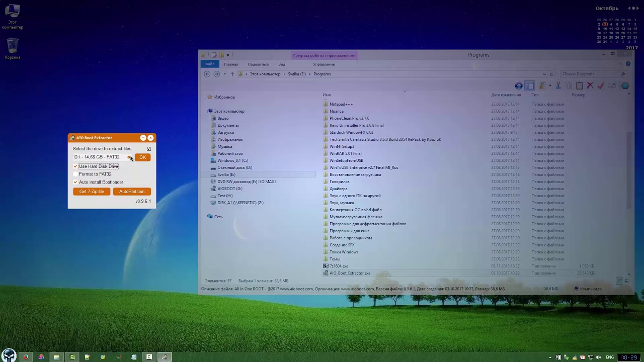Switch language via the VI link
Viewport: 644px width, 362px height.
[148, 149]
